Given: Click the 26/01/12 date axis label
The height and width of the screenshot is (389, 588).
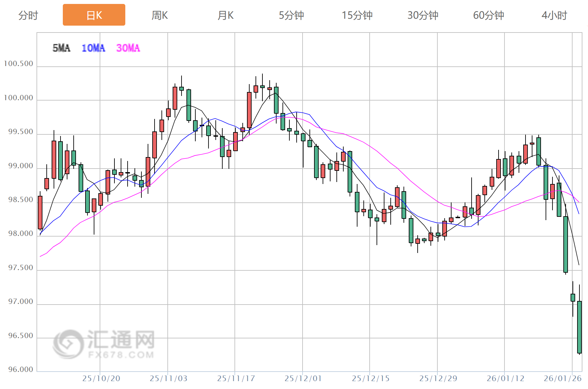Looking at the screenshot, I should tap(505, 378).
